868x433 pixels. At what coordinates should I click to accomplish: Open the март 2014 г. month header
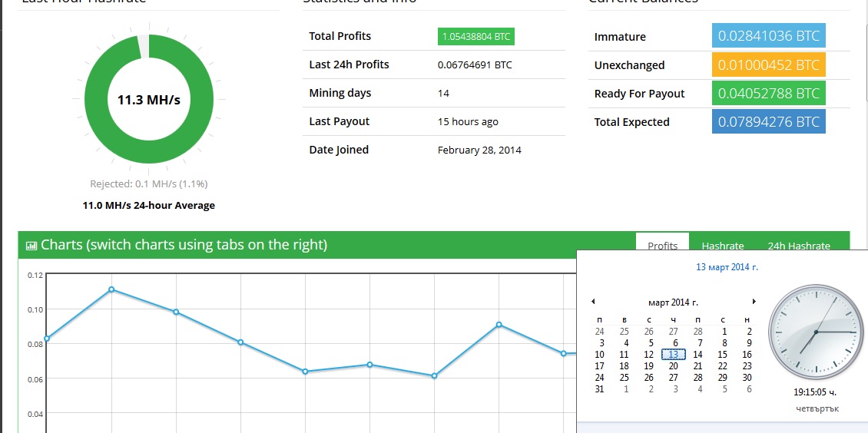pyautogui.click(x=673, y=302)
